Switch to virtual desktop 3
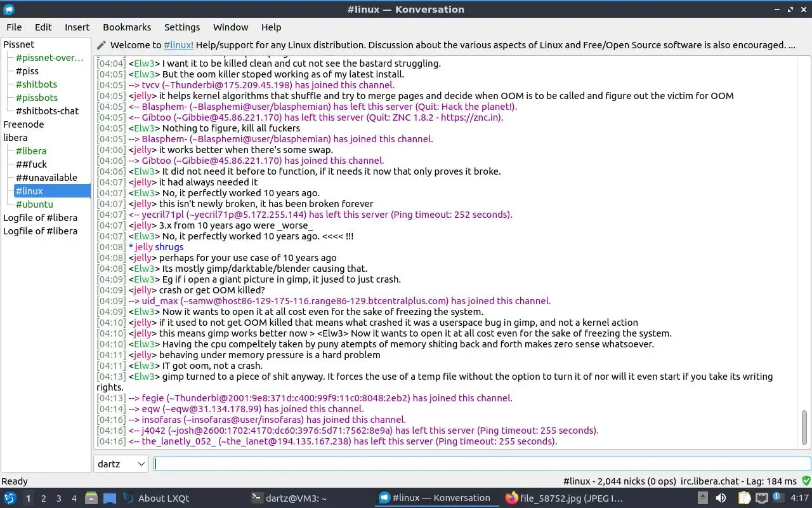 click(x=59, y=498)
